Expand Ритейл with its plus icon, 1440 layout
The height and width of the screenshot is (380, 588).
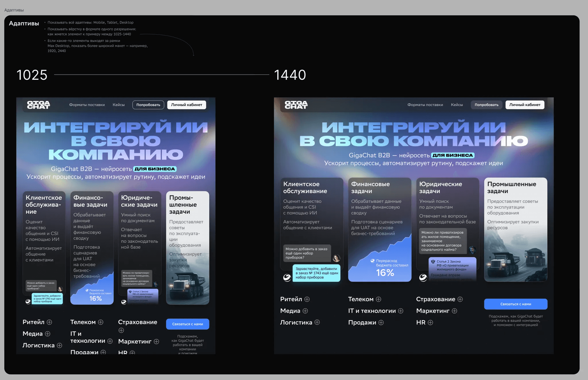(x=307, y=299)
